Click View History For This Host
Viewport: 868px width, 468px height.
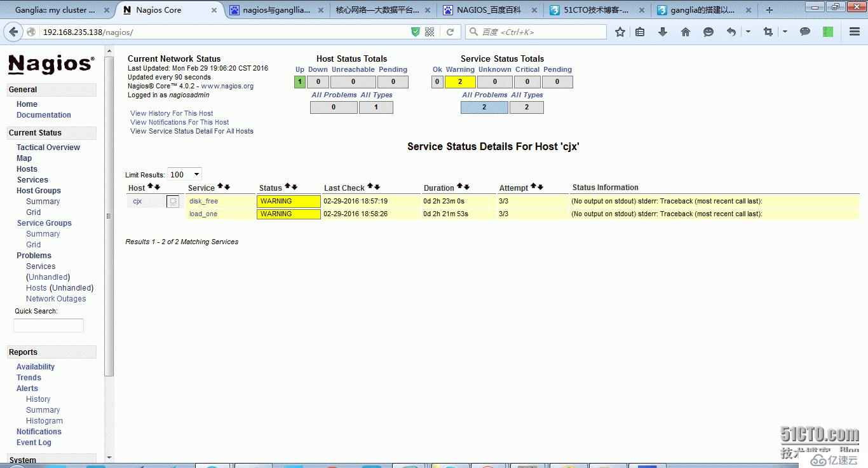click(172, 113)
